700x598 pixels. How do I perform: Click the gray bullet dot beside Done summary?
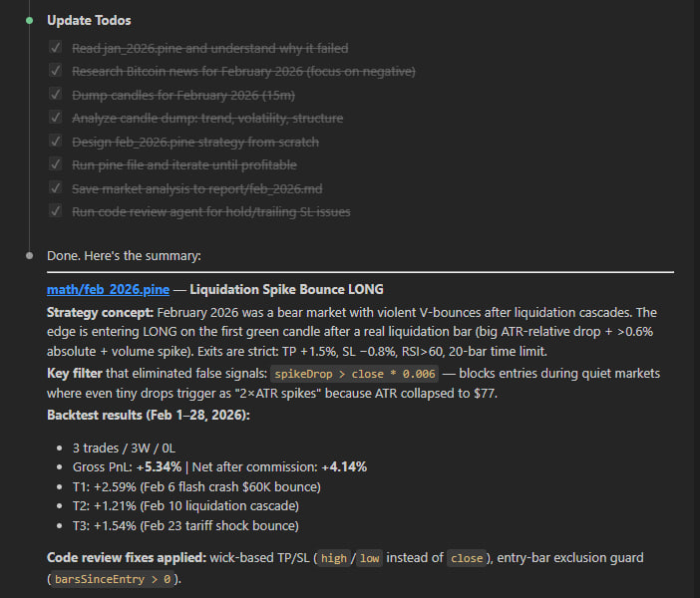(x=30, y=256)
